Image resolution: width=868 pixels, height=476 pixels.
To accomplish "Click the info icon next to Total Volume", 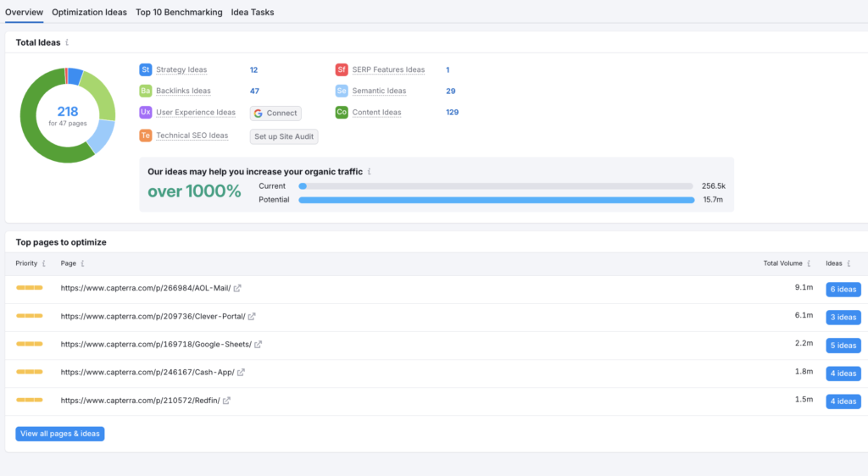I will pos(809,263).
